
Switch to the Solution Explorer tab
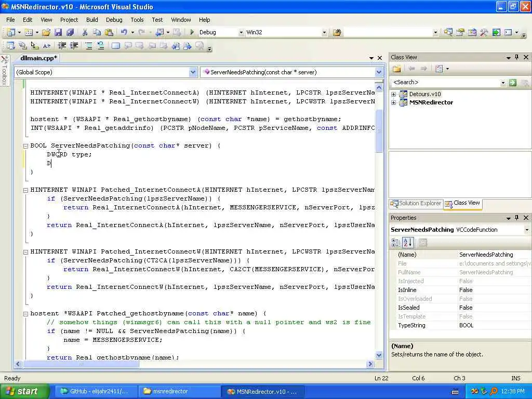click(416, 203)
